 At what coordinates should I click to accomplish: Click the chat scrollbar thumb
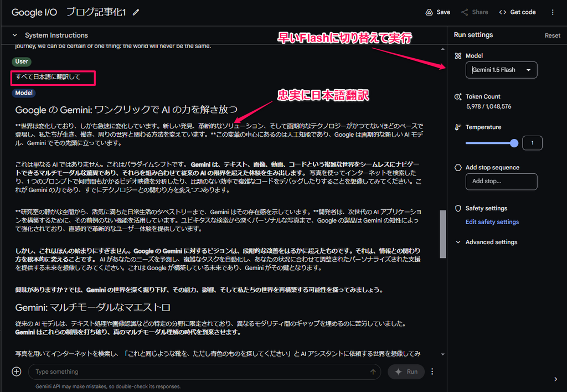[442, 234]
